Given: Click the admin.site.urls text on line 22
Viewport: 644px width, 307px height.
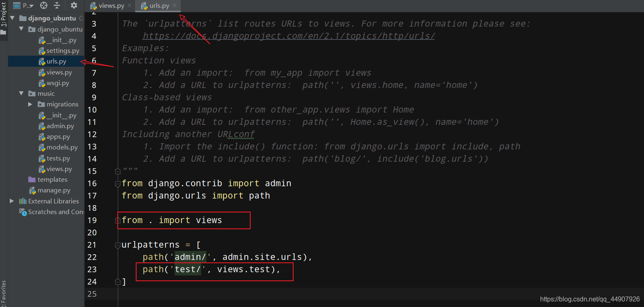Looking at the screenshot, I should [x=262, y=257].
